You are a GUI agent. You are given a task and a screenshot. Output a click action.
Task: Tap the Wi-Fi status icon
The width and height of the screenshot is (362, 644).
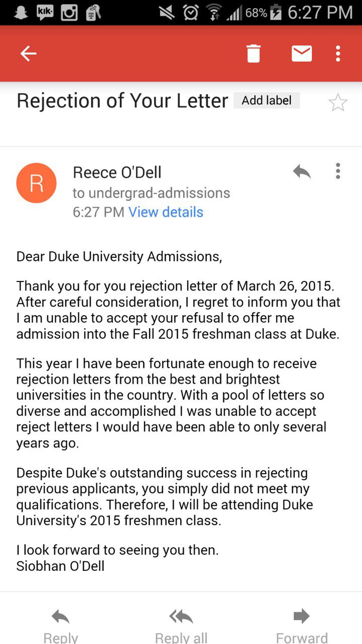tap(214, 13)
